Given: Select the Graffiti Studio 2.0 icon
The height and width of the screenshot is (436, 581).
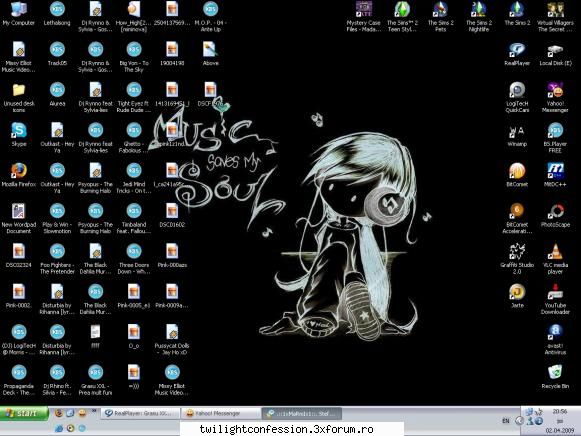Looking at the screenshot, I should click(517, 259).
